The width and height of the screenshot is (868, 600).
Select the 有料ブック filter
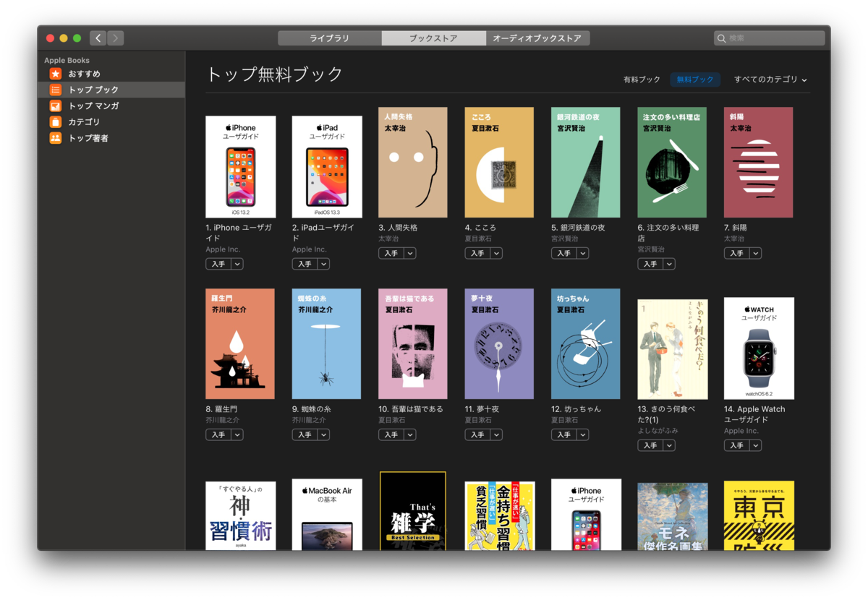pyautogui.click(x=642, y=80)
